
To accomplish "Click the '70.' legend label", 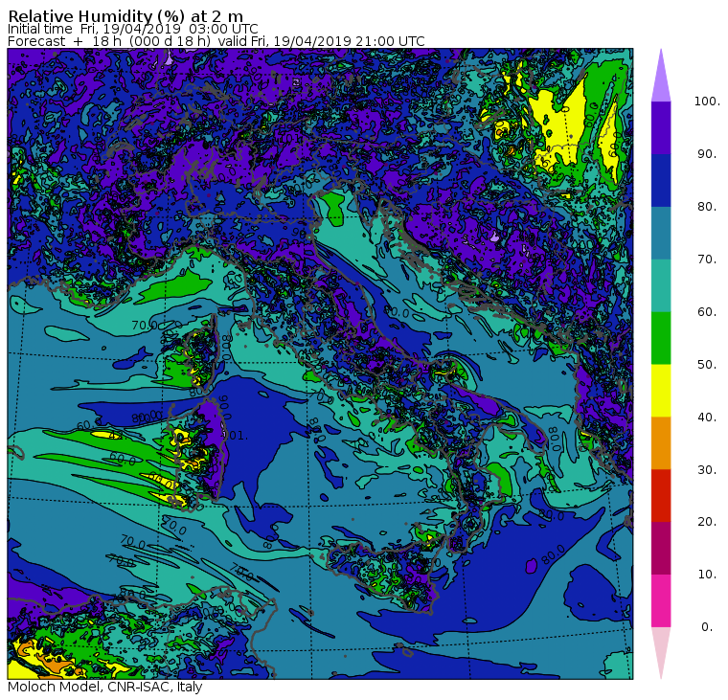I will [x=707, y=259].
